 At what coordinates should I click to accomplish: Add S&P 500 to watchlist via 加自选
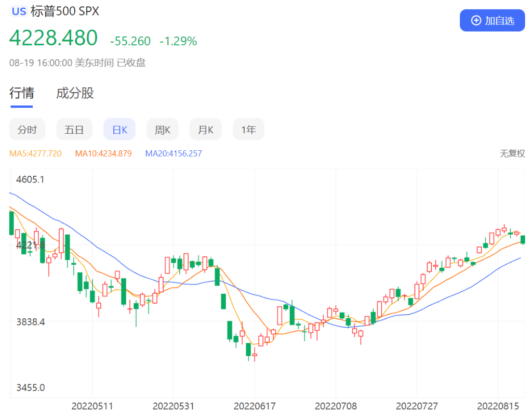[x=493, y=21]
